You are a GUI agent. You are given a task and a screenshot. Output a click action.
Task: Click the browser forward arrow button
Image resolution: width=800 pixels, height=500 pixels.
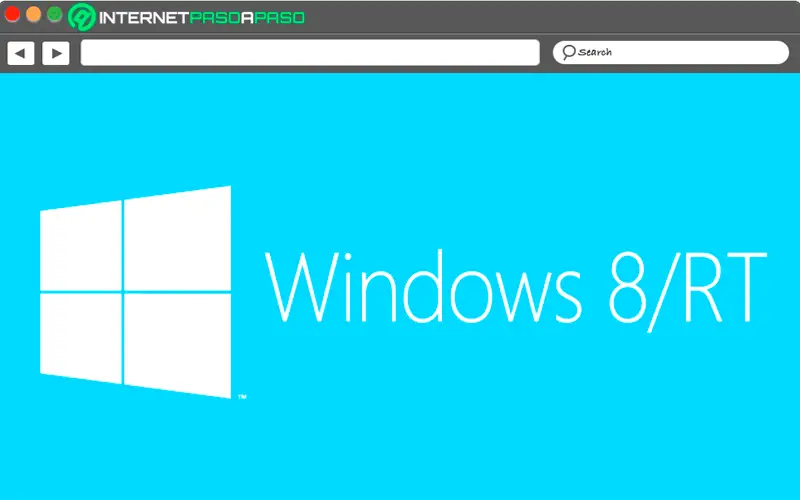56,53
